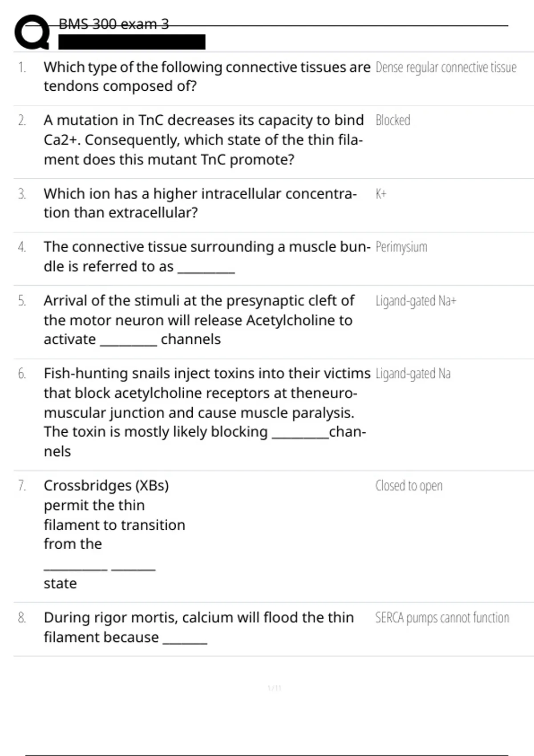Click the blacked-out redacted bar under title
The height and width of the screenshot is (756, 534).
132,42
